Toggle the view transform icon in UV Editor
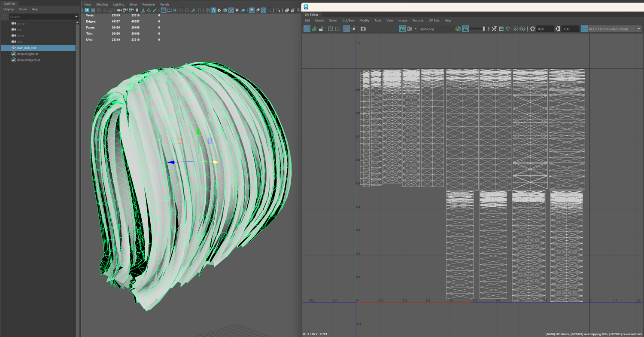The height and width of the screenshot is (337, 644). coord(584,29)
